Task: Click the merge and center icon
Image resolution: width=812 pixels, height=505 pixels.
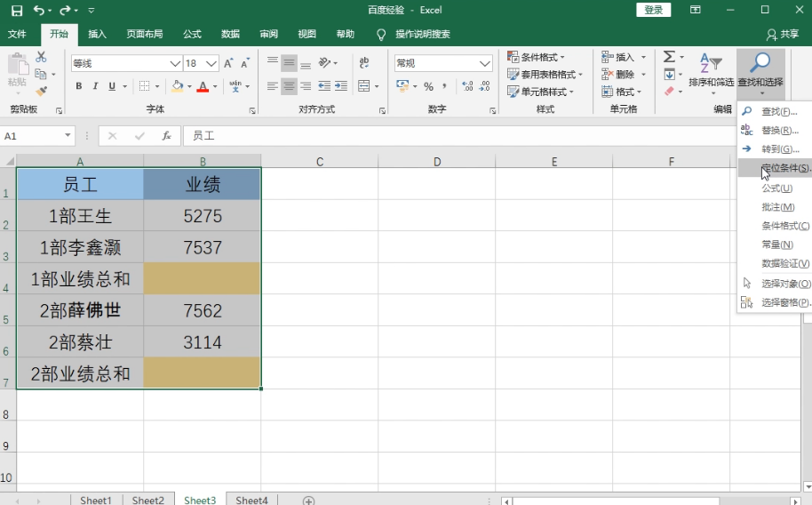Action: tap(364, 86)
